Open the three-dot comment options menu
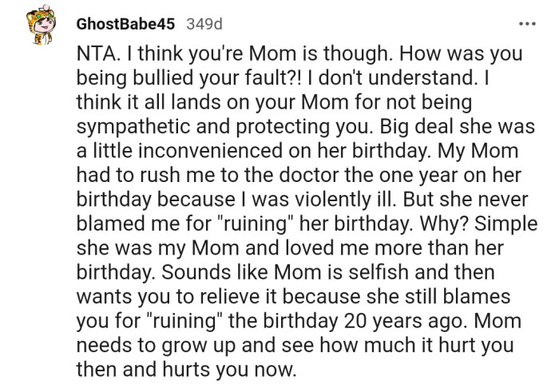This screenshot has width=559, height=392. [527, 24]
